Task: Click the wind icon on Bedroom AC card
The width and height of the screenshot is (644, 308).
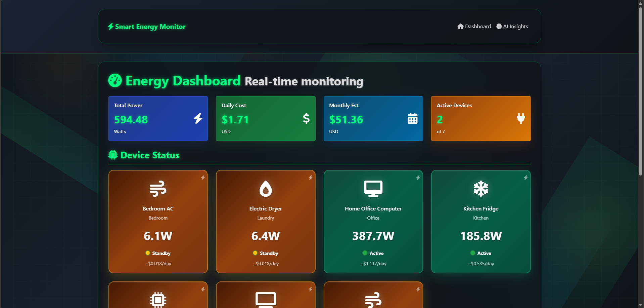Action: (x=158, y=189)
